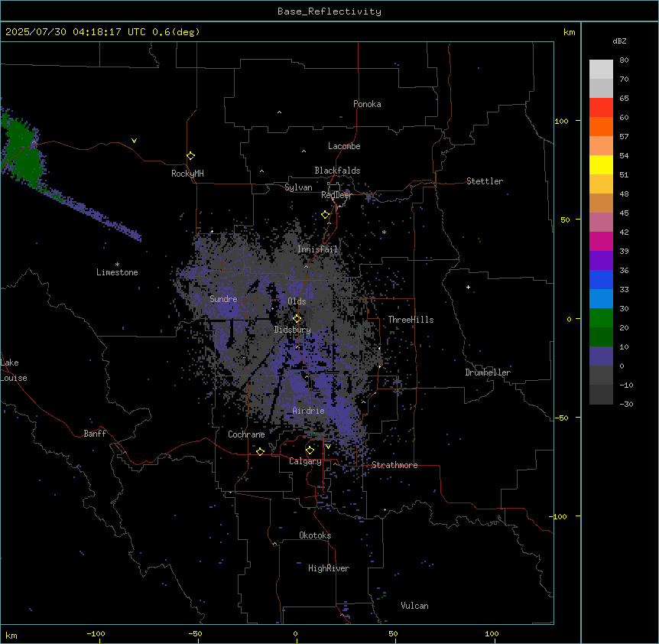Click the yellow V marker northwest of RockyMH

point(134,141)
